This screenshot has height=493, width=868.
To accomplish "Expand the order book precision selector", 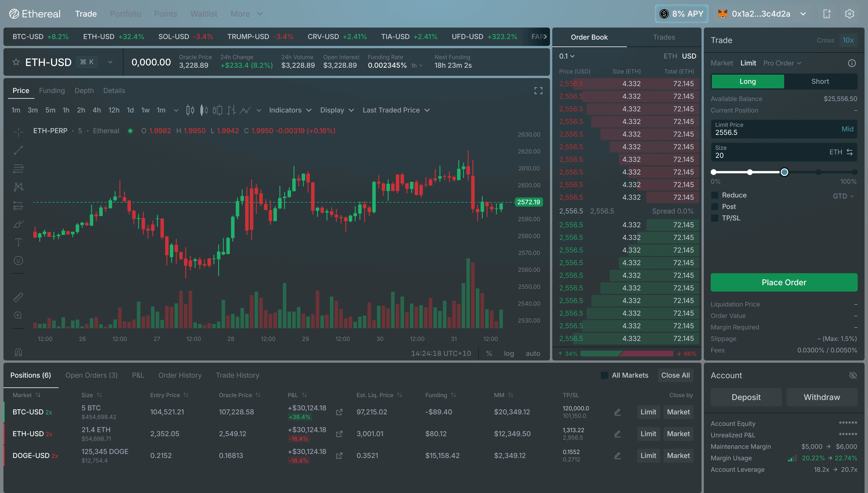I will pos(567,56).
